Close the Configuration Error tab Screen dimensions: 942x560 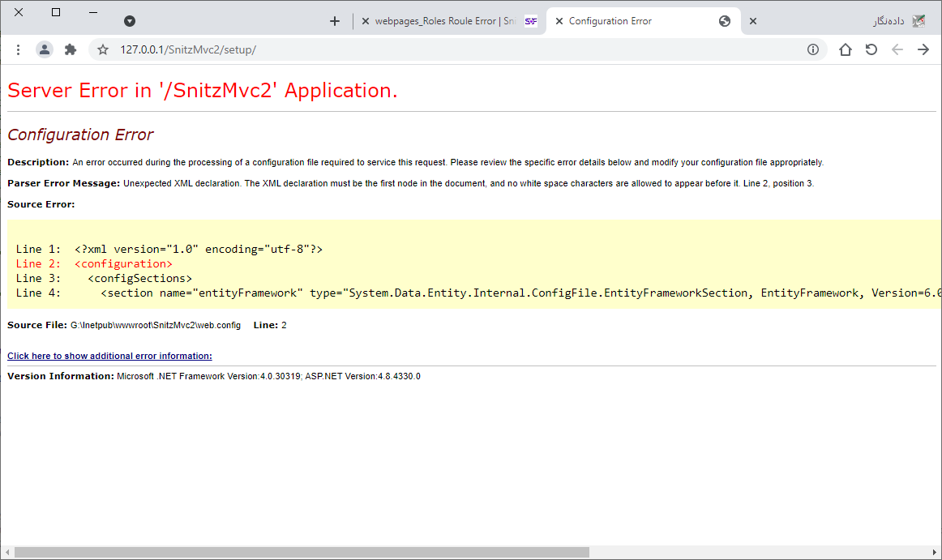click(559, 21)
